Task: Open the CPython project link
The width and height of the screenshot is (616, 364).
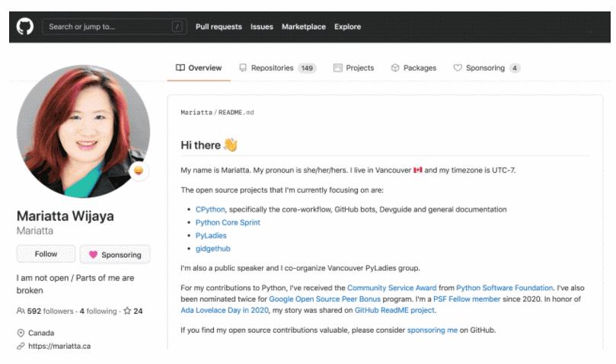Action: (210, 209)
